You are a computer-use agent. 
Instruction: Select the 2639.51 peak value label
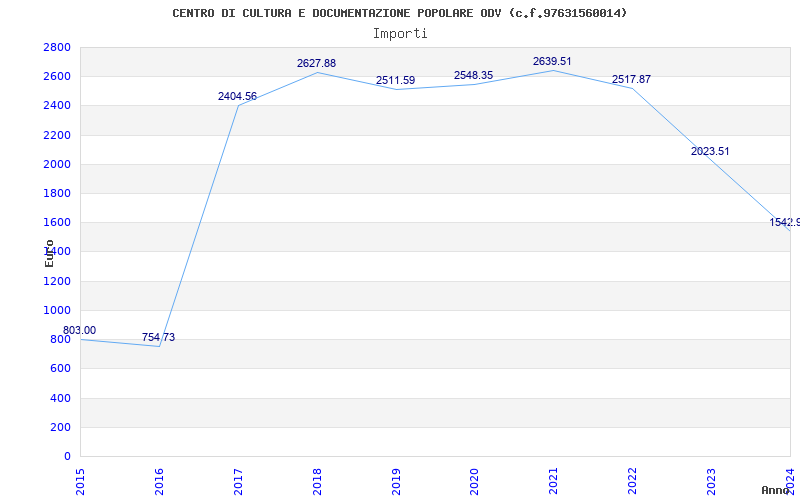click(552, 61)
